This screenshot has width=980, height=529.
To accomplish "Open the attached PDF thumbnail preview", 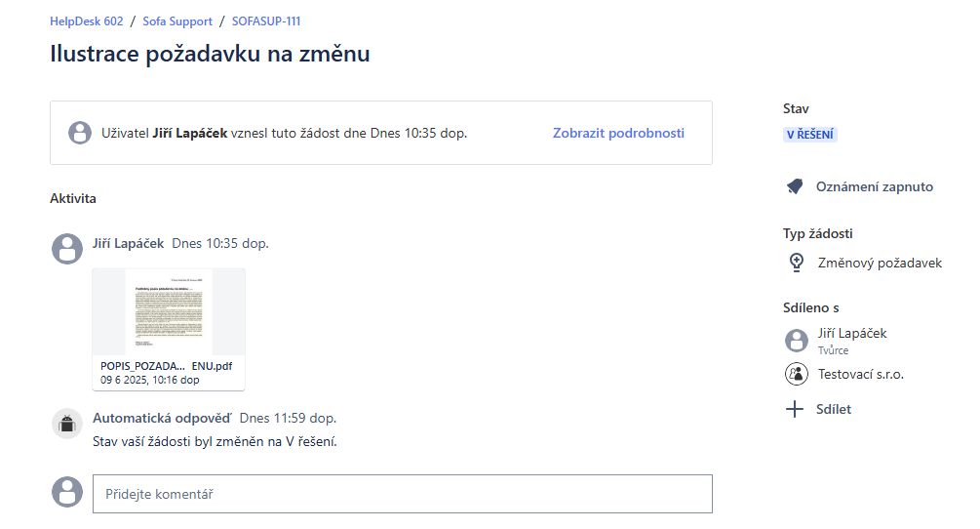I will [x=169, y=311].
